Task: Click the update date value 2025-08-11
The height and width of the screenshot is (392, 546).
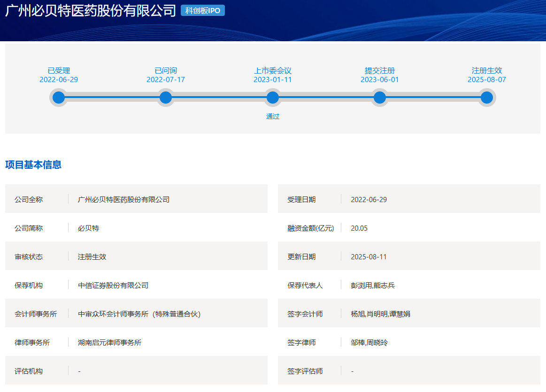Action: [x=369, y=257]
